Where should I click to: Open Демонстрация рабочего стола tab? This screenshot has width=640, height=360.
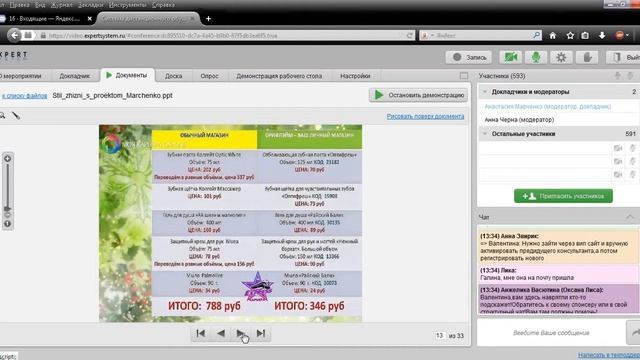coord(279,76)
